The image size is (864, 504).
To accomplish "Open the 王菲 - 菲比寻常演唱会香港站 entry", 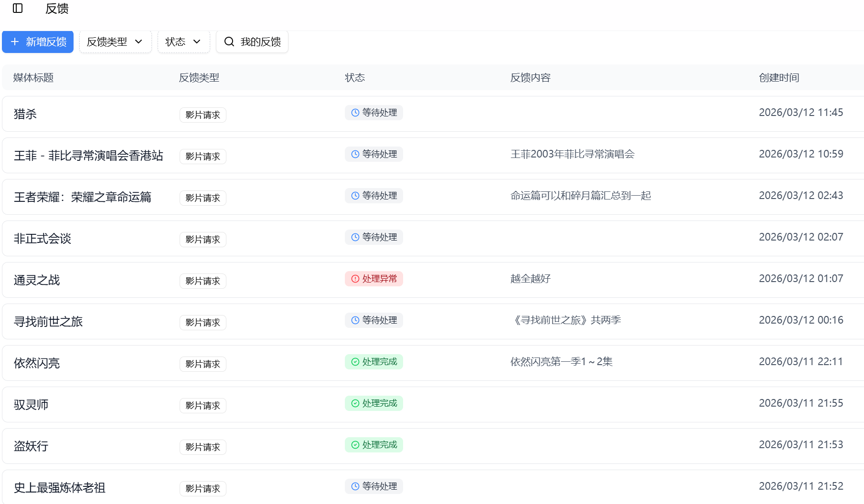I will point(88,156).
